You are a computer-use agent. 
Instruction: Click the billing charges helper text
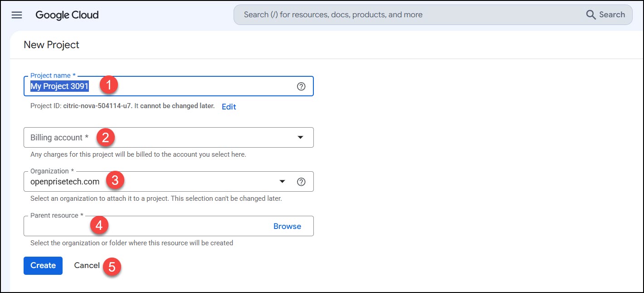pos(138,154)
